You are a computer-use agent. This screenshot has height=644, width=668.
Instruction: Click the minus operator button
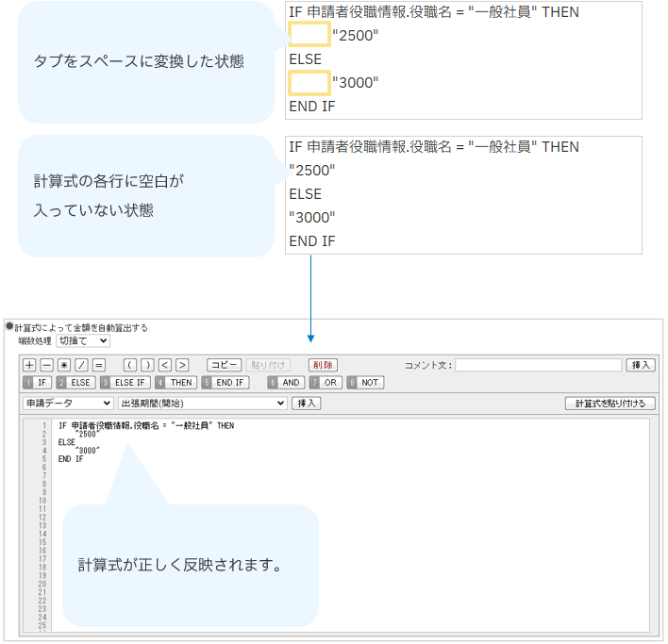pos(46,365)
